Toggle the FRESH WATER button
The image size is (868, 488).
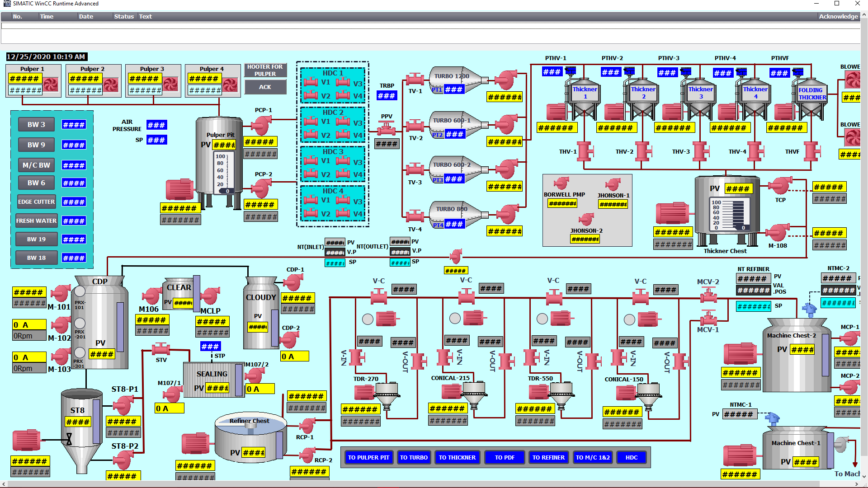[x=36, y=221]
